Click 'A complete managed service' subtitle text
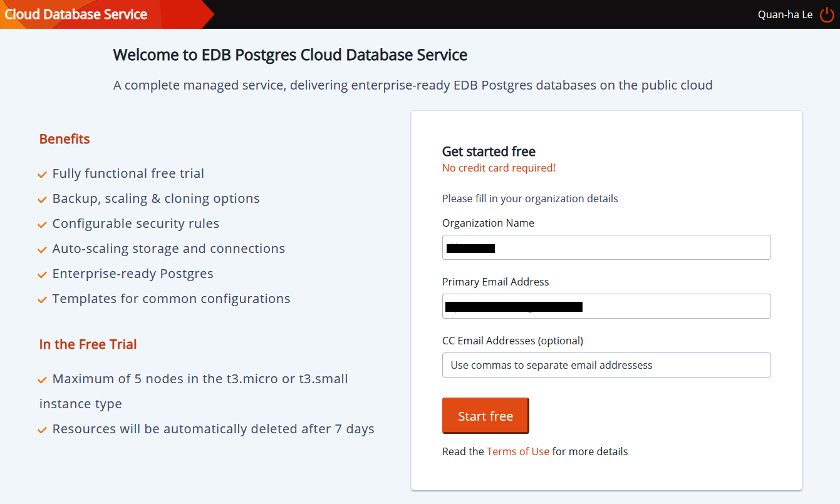 pyautogui.click(x=413, y=85)
